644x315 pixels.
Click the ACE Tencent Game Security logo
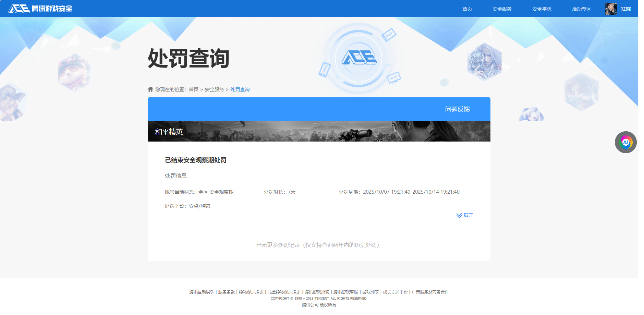click(x=40, y=9)
